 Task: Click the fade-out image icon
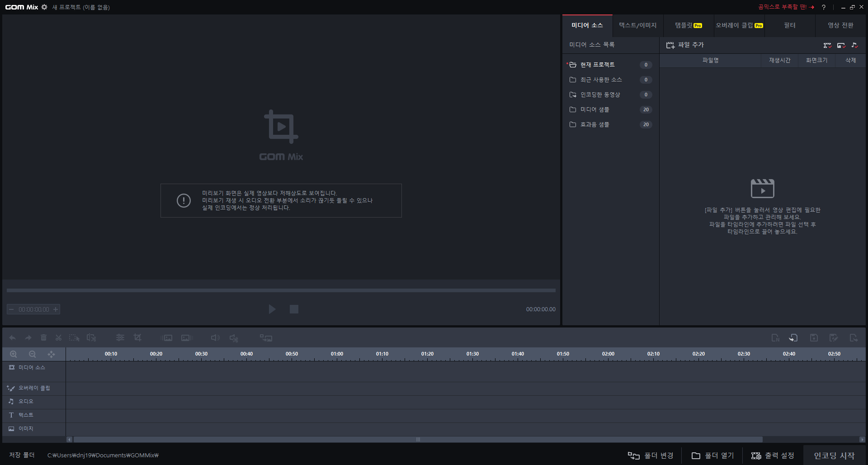(x=187, y=338)
